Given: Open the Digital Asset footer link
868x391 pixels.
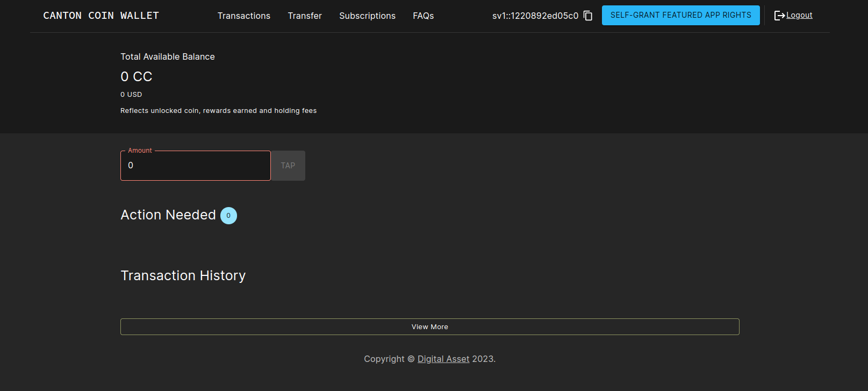Looking at the screenshot, I should (443, 359).
